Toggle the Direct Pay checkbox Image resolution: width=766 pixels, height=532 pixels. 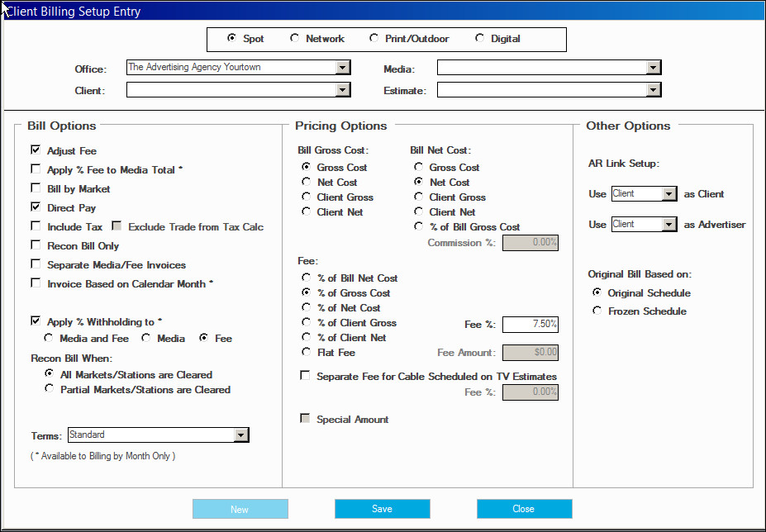click(36, 207)
